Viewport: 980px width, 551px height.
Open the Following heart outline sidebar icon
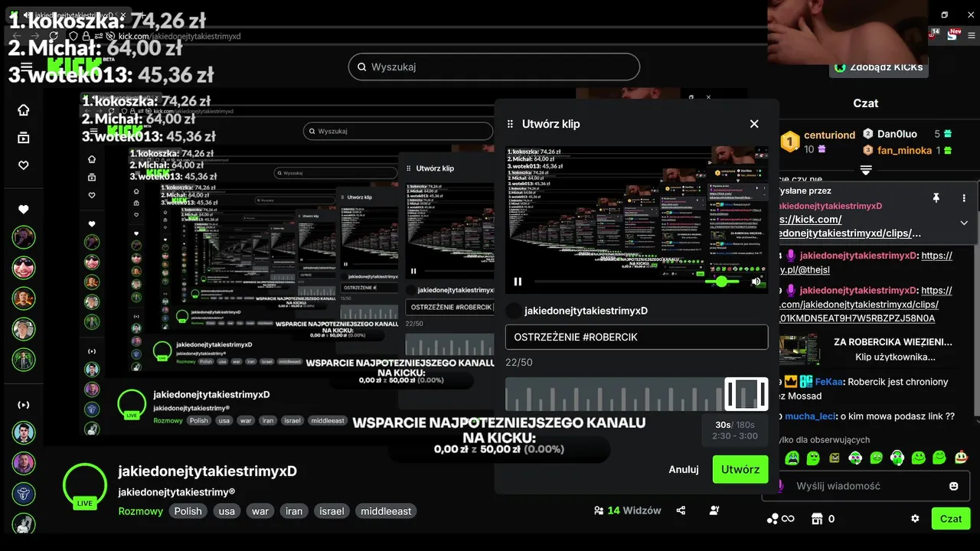(24, 165)
